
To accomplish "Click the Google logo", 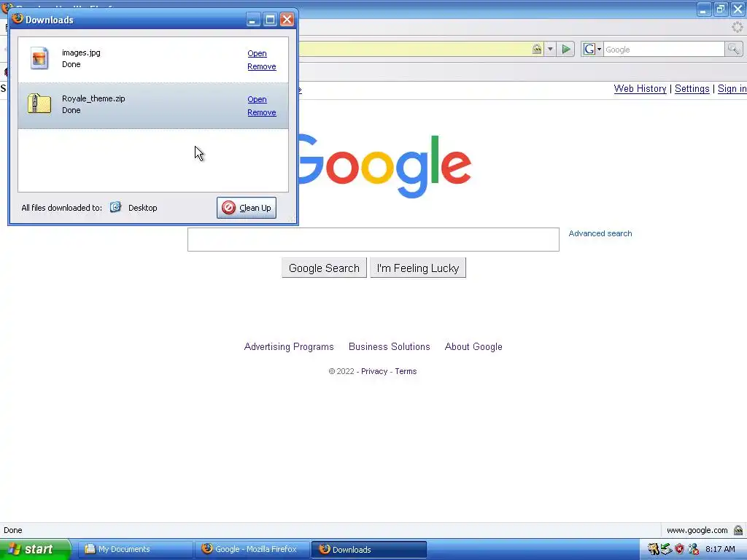I will point(384,166).
